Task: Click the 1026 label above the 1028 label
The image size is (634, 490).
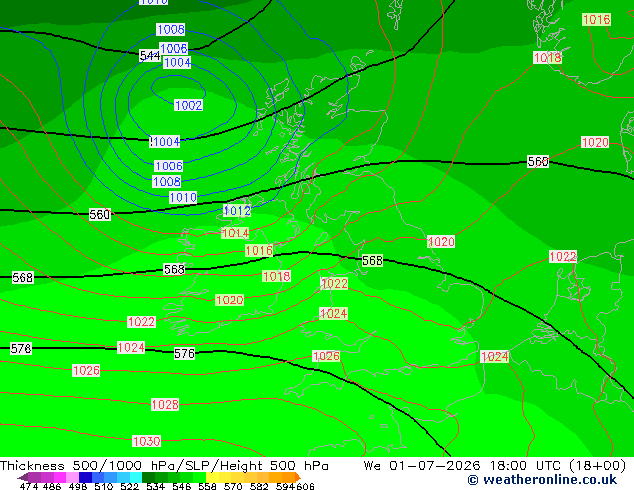Action: (x=86, y=370)
